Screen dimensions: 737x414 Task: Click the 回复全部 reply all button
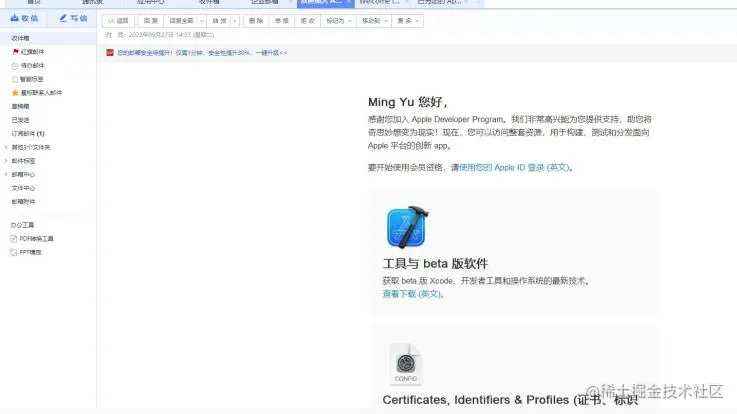tap(181, 21)
